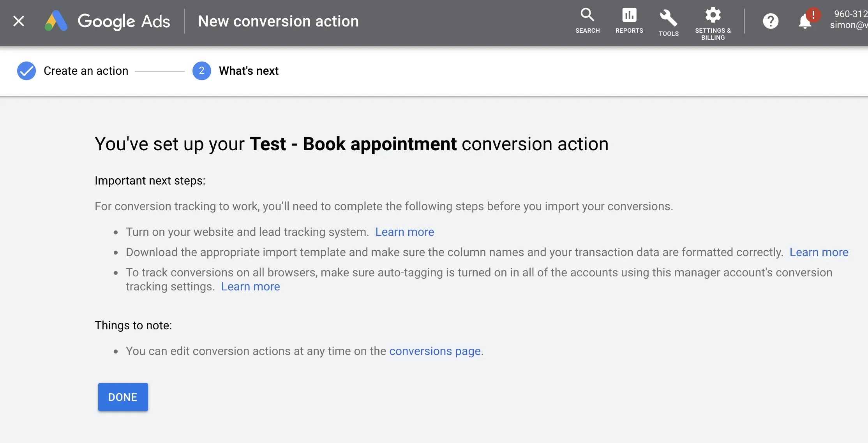Open Learn more about import template
This screenshot has height=443, width=868.
coord(819,252)
